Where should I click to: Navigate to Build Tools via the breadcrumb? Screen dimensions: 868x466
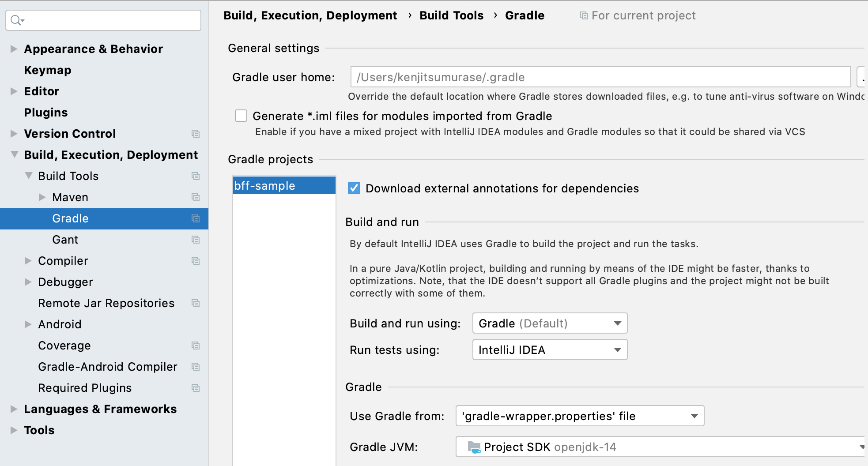point(452,15)
